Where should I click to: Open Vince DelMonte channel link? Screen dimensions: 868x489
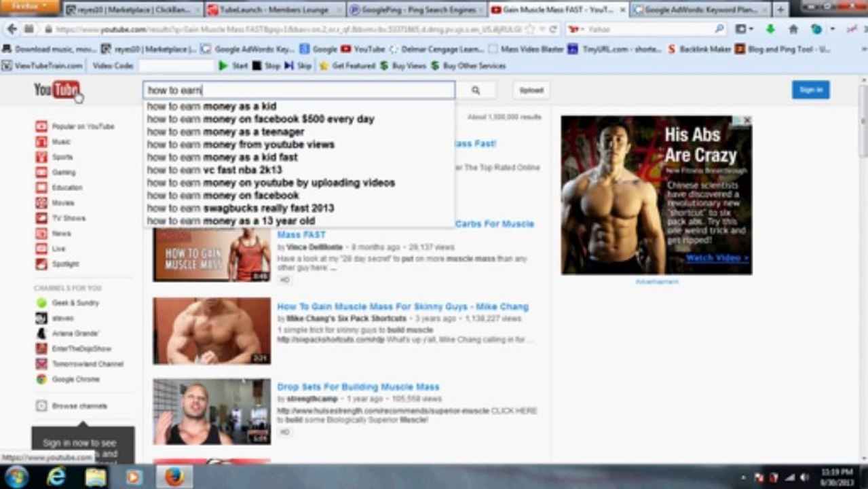(314, 247)
